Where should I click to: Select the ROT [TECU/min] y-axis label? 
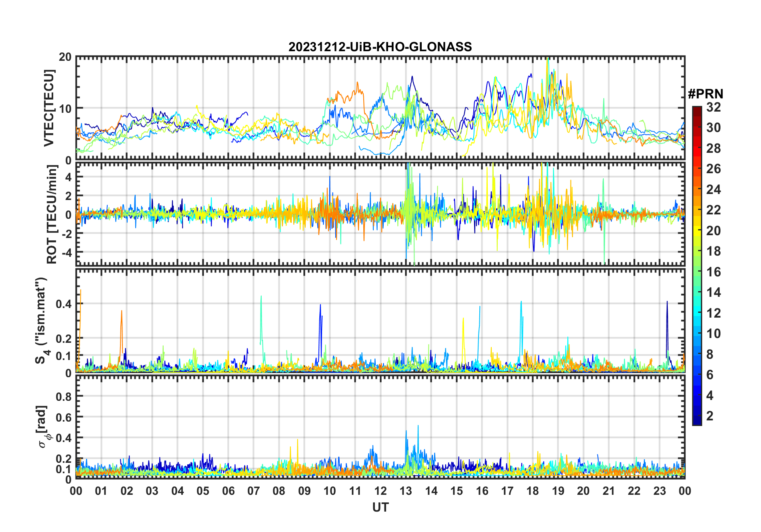(52, 214)
